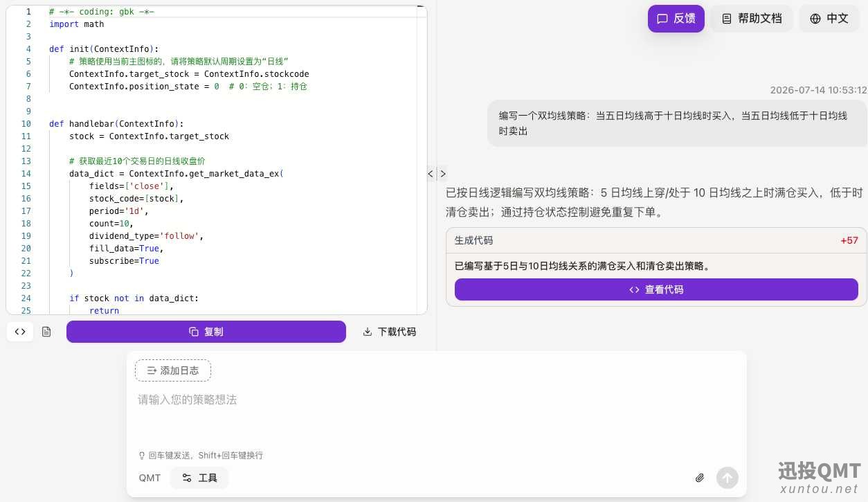Open the 帮助文档 help documentation
The image size is (868, 502).
[x=752, y=19]
